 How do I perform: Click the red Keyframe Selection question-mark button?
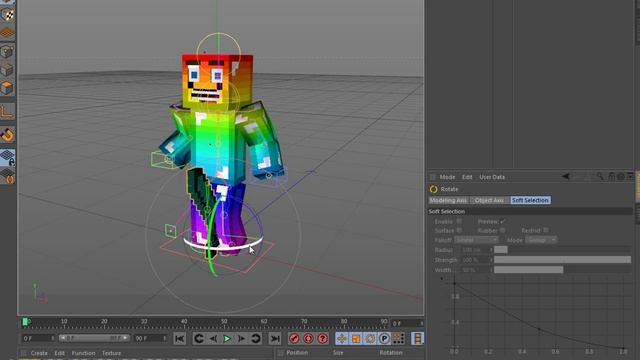323,338
